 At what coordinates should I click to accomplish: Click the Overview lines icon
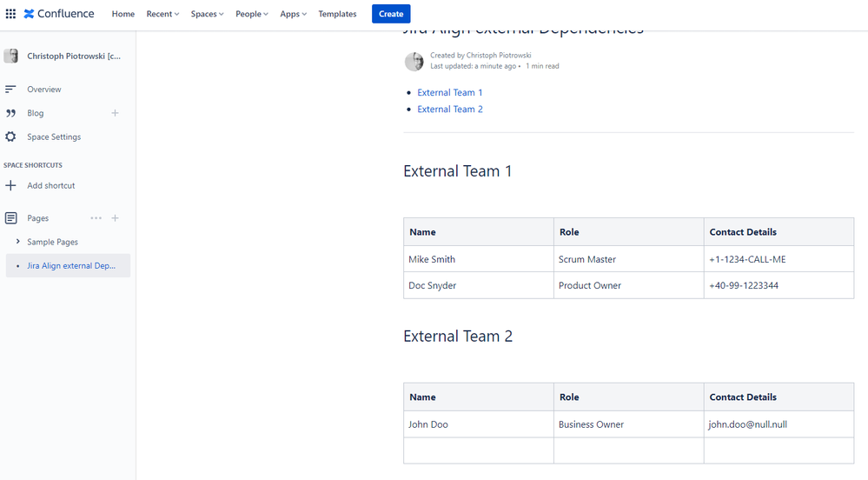(x=10, y=90)
